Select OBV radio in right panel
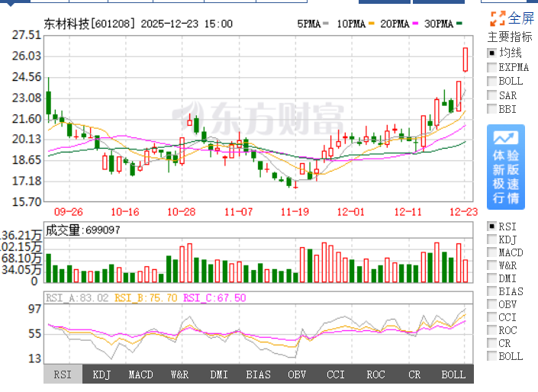Viewport: 538px width, 392px height. (x=491, y=304)
